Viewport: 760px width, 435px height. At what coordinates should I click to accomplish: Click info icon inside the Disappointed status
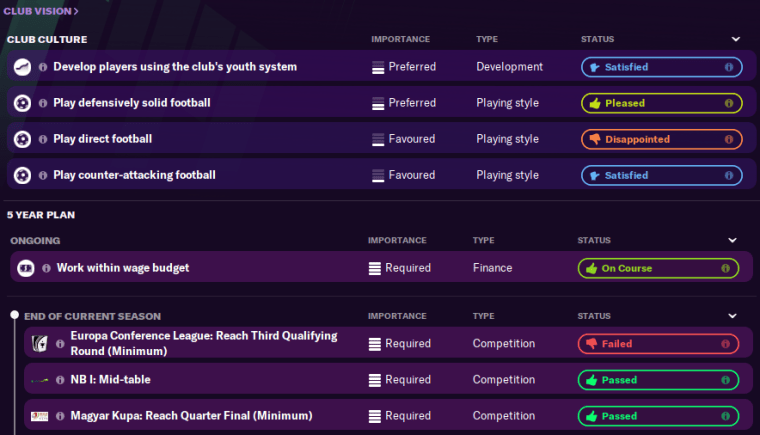(x=728, y=139)
